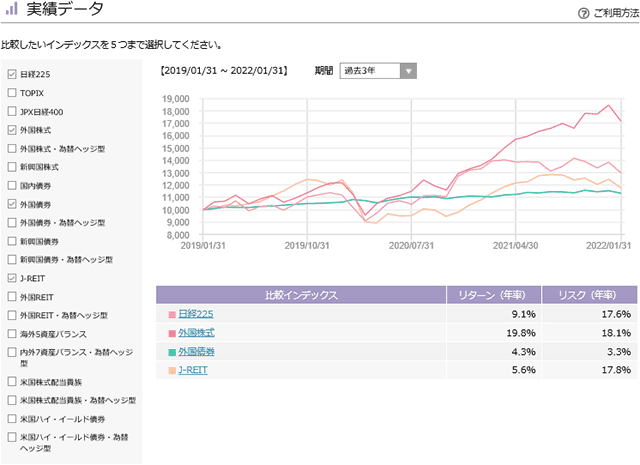Check the 外国REIT checkbox

[x=12, y=297]
